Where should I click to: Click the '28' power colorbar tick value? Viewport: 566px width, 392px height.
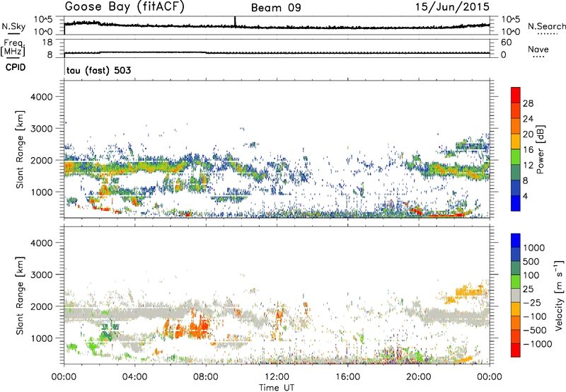pos(528,103)
